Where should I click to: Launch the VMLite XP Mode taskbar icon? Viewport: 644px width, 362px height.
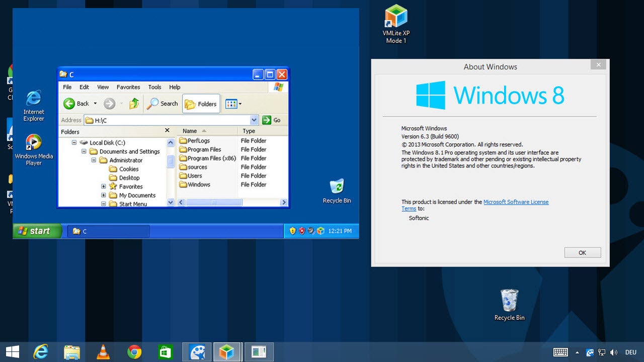coord(227,352)
